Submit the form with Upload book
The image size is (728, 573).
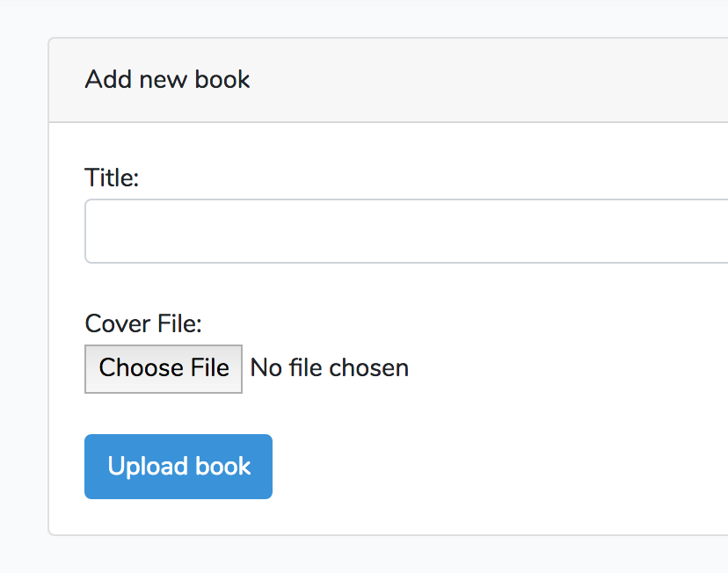(178, 467)
